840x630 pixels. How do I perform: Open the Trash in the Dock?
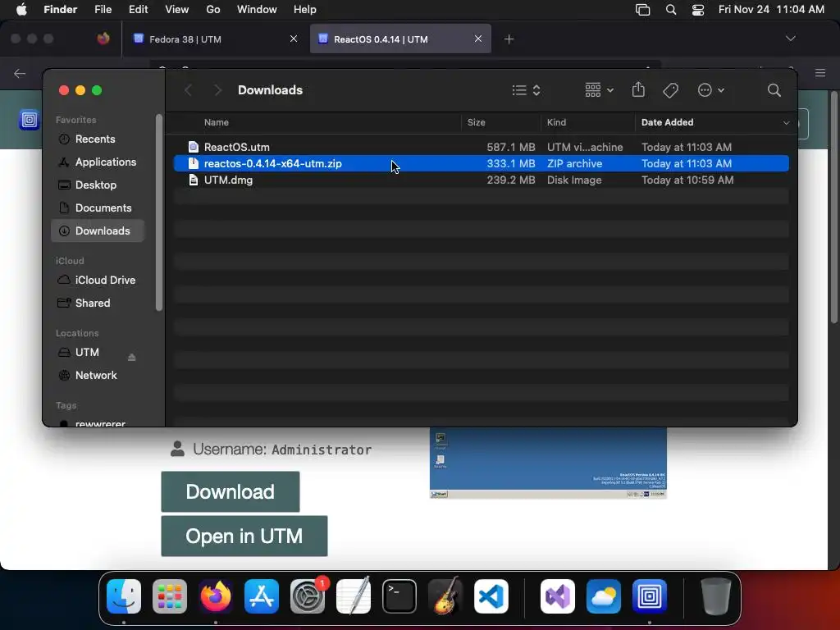click(x=715, y=596)
